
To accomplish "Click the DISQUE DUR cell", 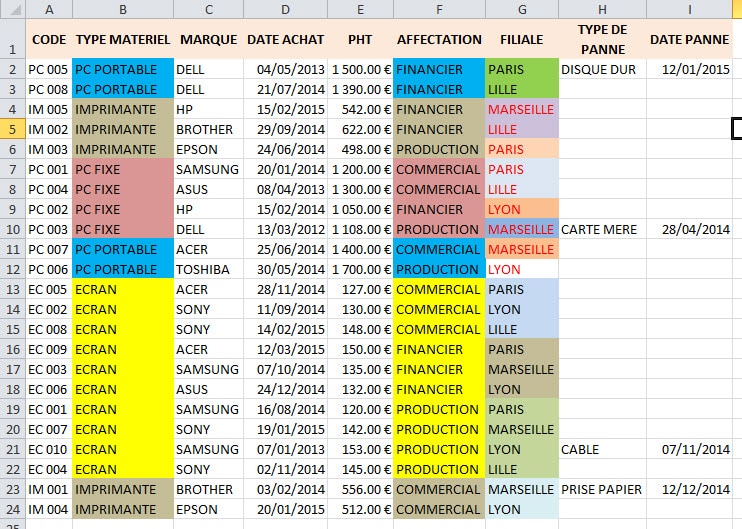I will pyautogui.click(x=602, y=70).
